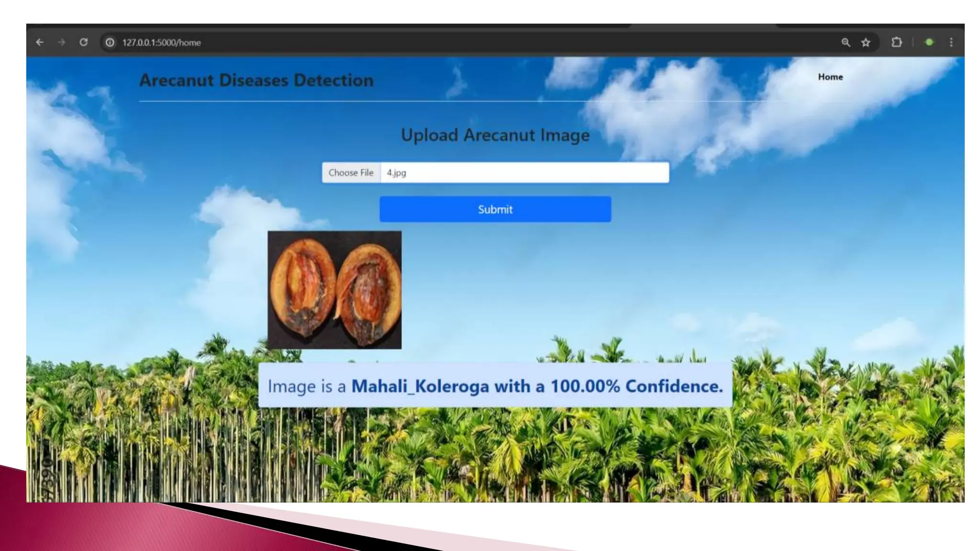Click the green profile indicator icon

pyautogui.click(x=929, y=43)
